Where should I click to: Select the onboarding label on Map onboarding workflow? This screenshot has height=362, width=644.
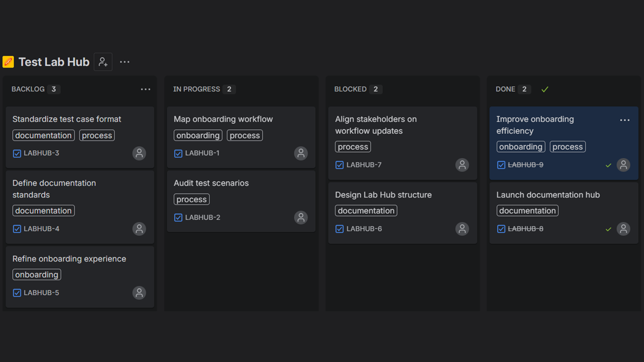pyautogui.click(x=198, y=135)
